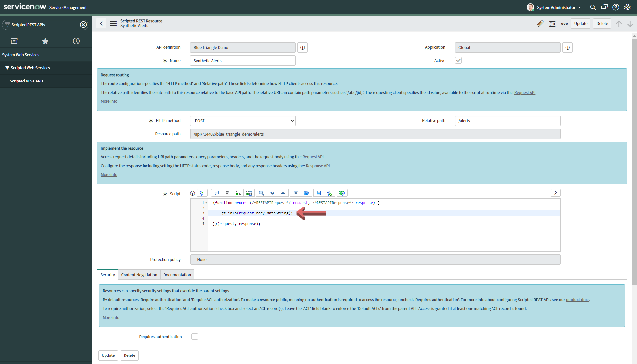The width and height of the screenshot is (637, 364).
Task: Click the top Update button
Action: [581, 24]
